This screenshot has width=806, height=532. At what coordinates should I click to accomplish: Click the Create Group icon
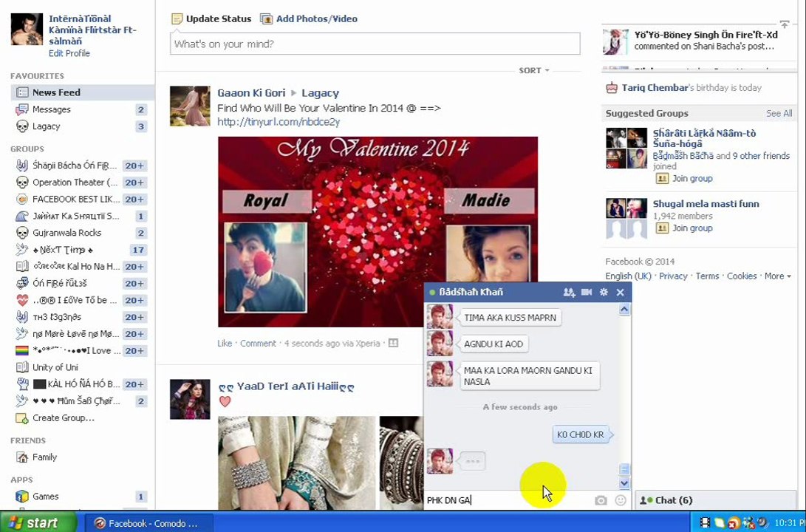point(21,418)
